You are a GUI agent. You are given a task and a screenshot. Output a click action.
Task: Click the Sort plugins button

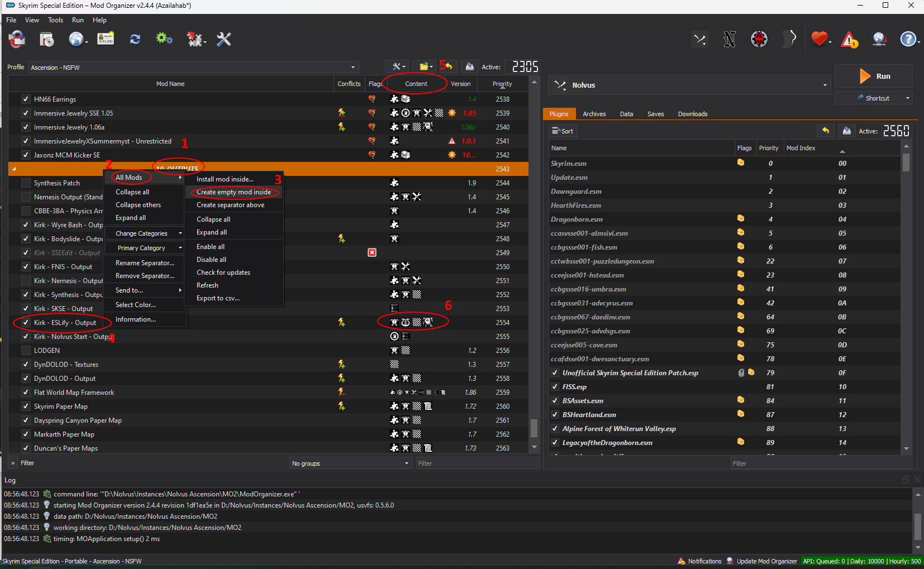pos(563,131)
